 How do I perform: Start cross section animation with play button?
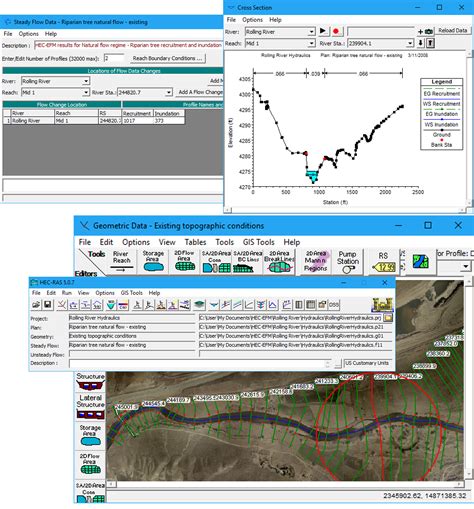[x=323, y=31]
